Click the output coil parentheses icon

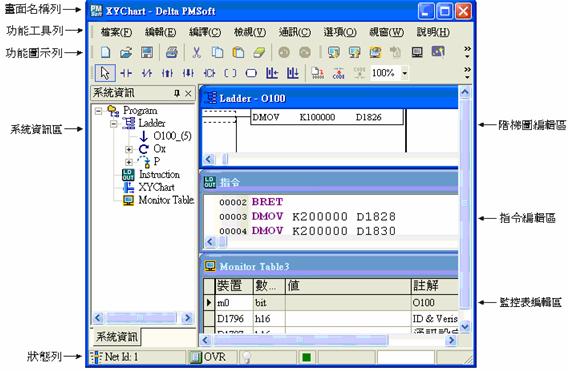coord(230,73)
